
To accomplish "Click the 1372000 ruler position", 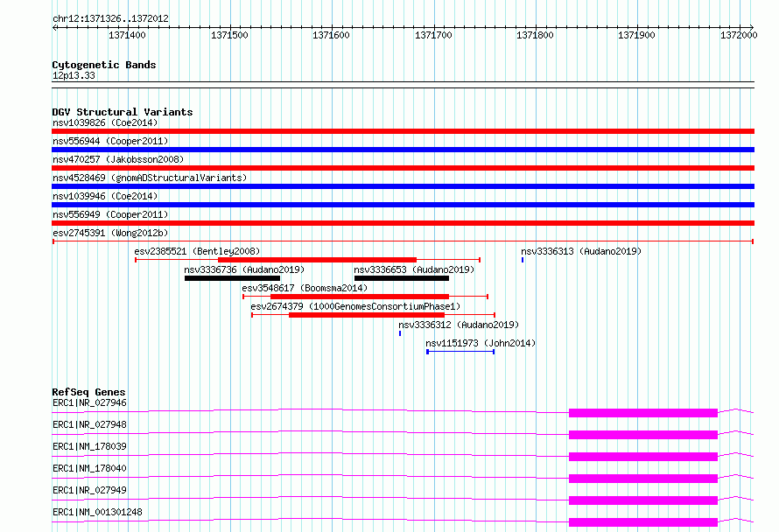I will tap(739, 35).
